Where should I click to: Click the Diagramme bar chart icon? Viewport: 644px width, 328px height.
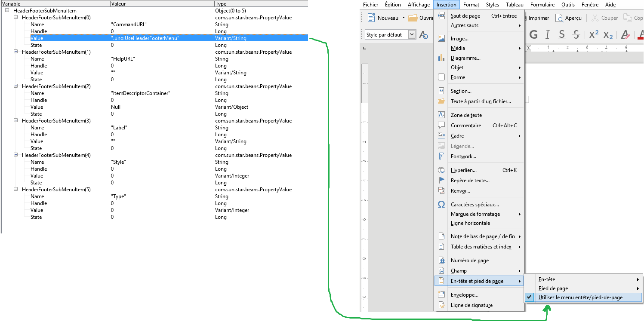pos(441,58)
